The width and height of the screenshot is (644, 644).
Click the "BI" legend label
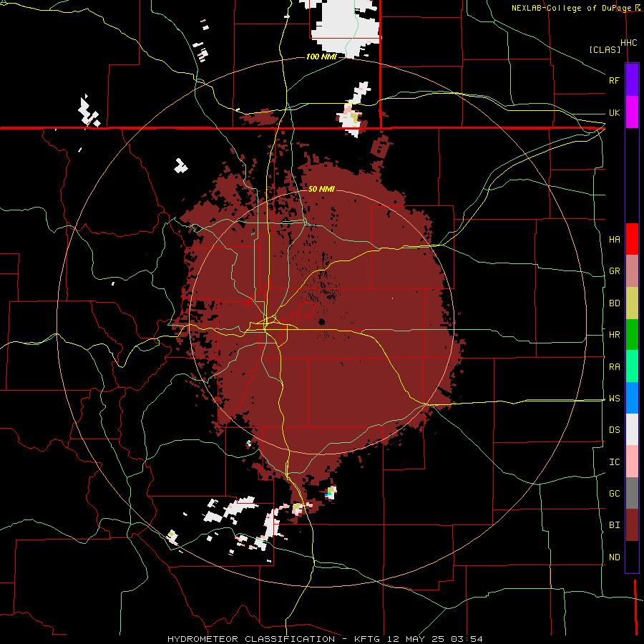615,525
